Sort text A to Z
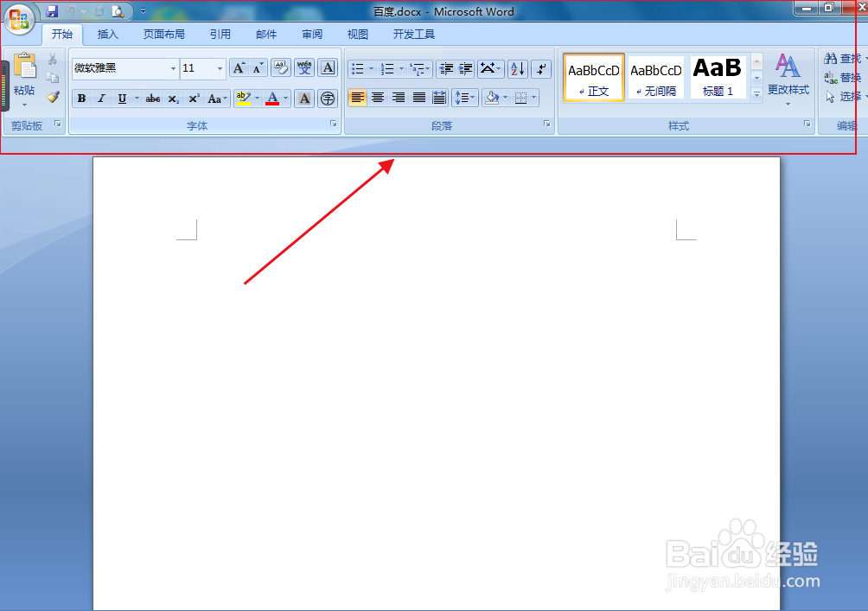The width and height of the screenshot is (868, 611). (518, 68)
